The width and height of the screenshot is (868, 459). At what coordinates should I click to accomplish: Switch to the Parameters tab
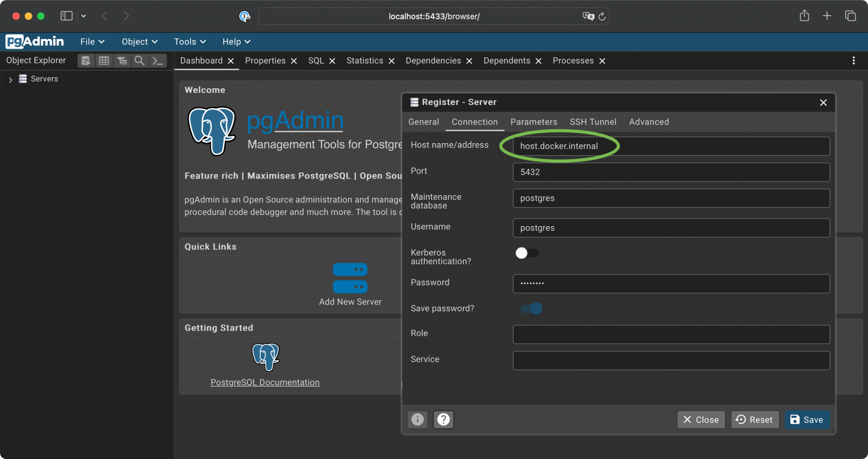point(534,122)
